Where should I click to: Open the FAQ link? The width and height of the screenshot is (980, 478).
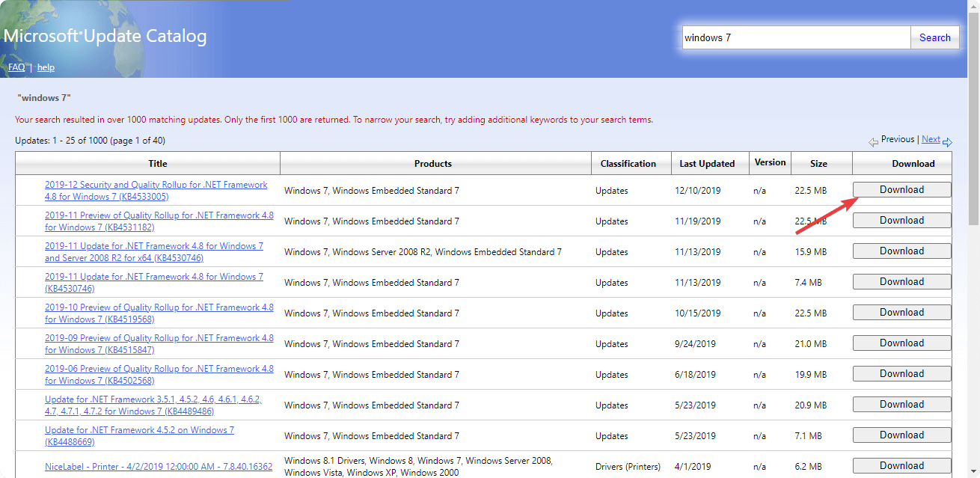point(16,67)
